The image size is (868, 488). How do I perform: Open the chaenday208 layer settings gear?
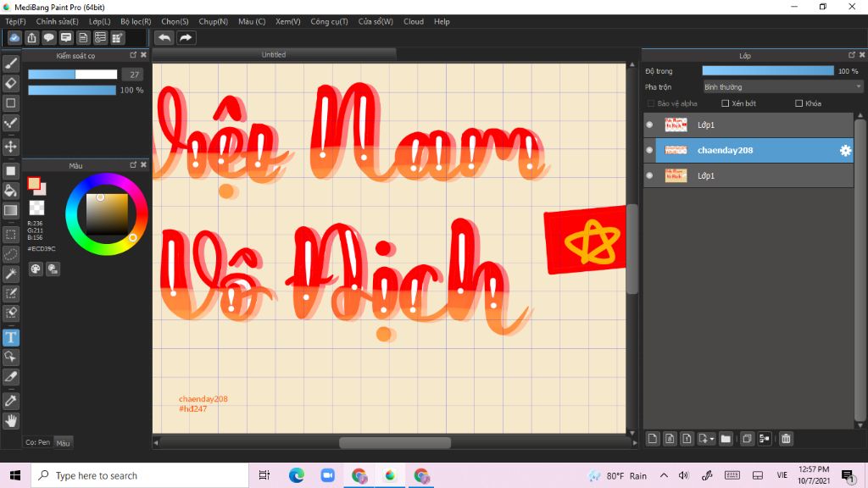coord(845,150)
